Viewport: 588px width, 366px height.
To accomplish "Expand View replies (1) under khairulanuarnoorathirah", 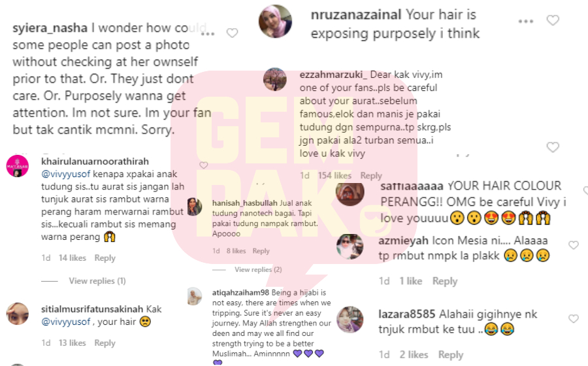I will (x=97, y=281).
